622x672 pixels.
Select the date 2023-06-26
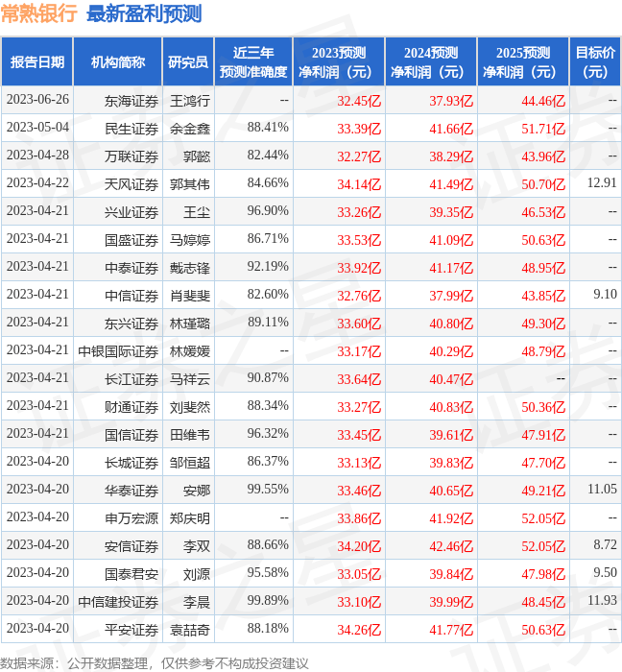click(x=37, y=100)
